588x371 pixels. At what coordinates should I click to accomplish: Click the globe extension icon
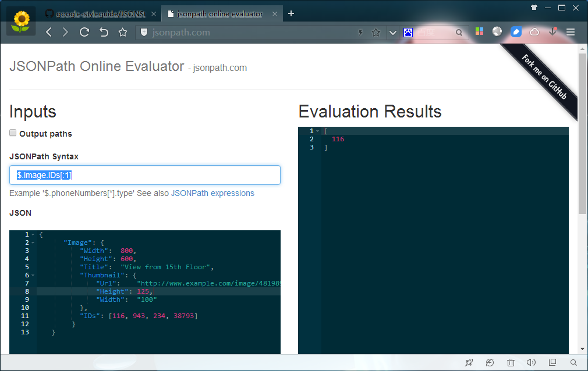497,31
